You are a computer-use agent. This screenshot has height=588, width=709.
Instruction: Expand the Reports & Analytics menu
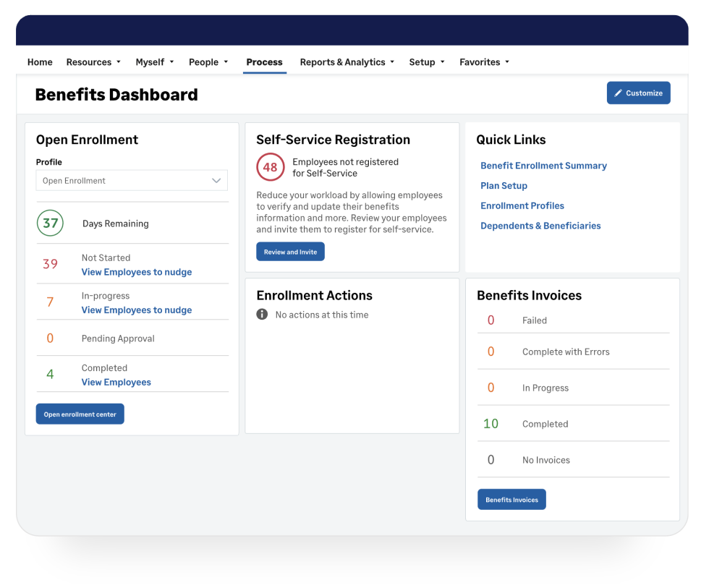(x=347, y=62)
